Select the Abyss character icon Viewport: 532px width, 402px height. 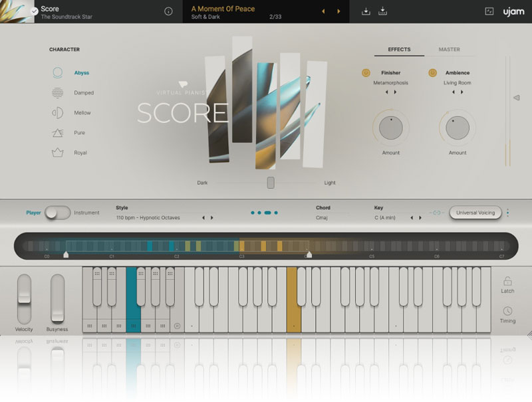click(x=58, y=72)
